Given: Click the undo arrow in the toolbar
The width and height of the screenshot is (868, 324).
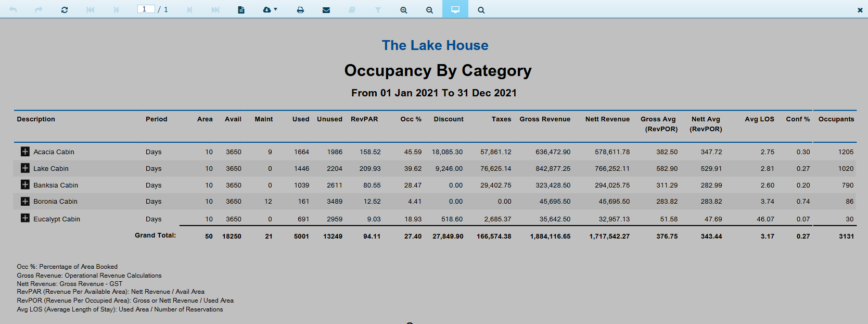Looking at the screenshot, I should click(13, 9).
